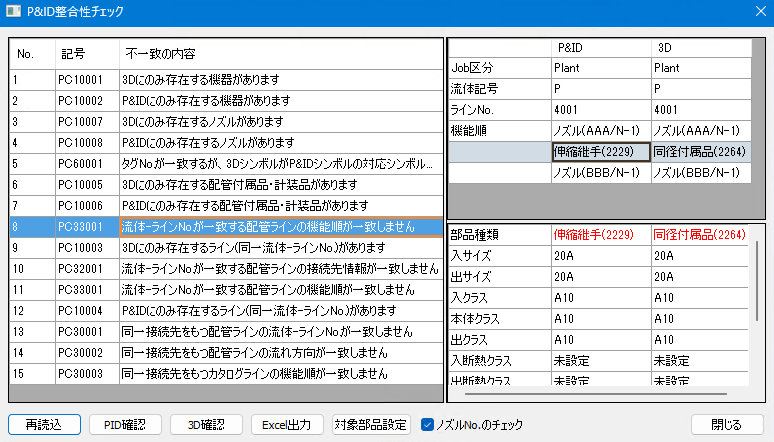Select the 伸縮継手(2229) cell in P&ID column

click(600, 152)
